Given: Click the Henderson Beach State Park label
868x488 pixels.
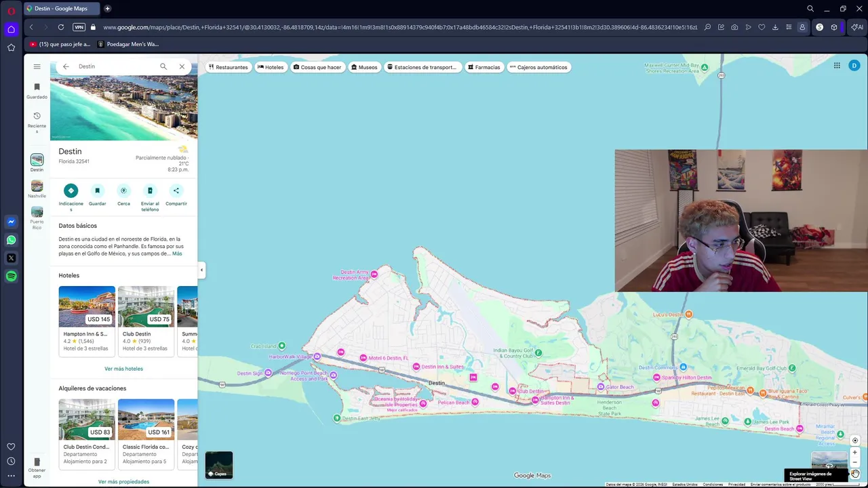Looking at the screenshot, I should point(610,407).
